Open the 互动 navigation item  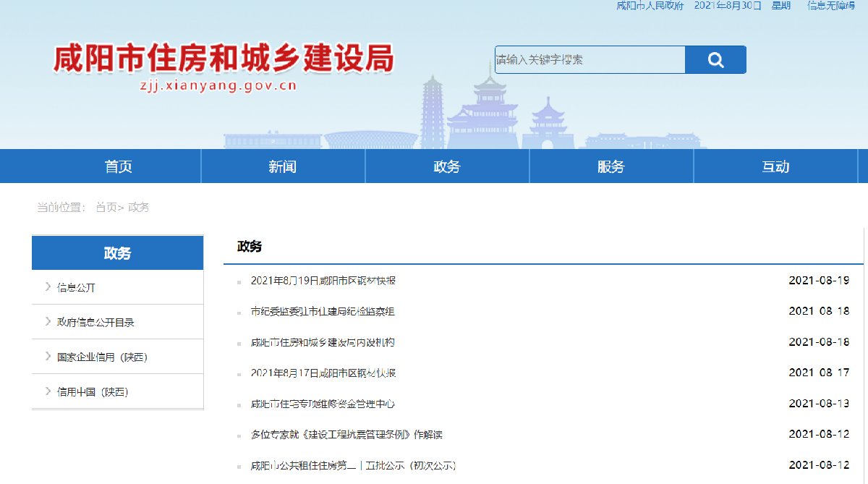pos(775,166)
